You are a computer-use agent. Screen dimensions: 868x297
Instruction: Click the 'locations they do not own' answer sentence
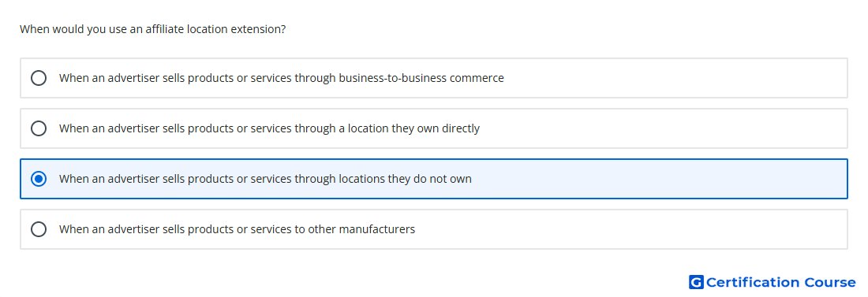point(265,179)
